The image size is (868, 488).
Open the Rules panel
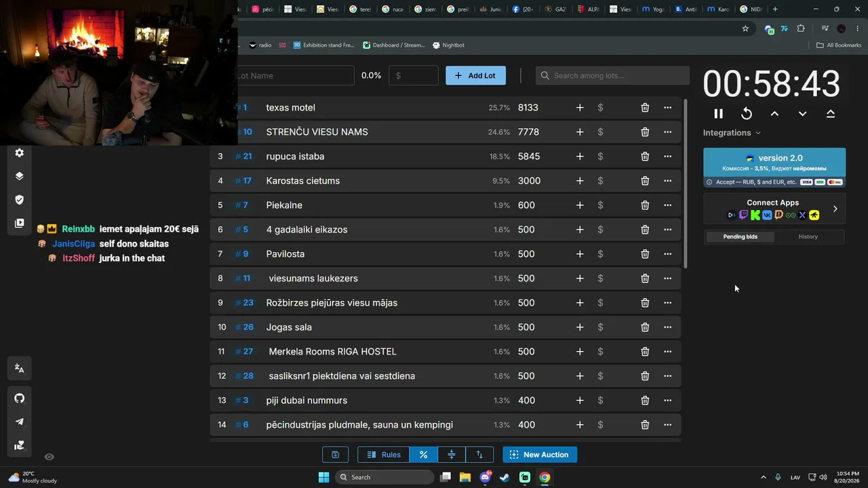(x=383, y=455)
